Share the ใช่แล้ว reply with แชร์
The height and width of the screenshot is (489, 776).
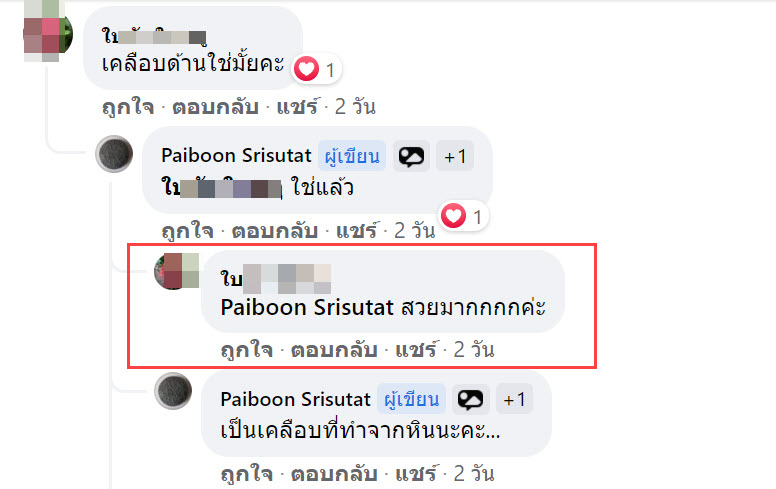coord(356,231)
